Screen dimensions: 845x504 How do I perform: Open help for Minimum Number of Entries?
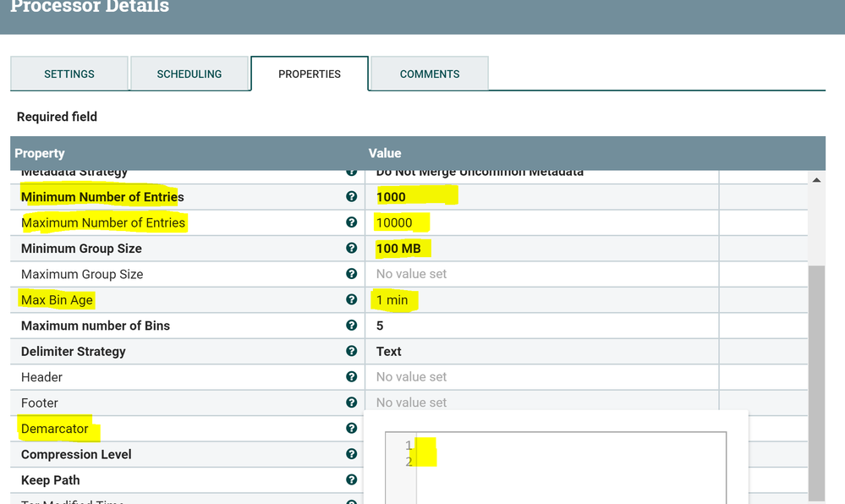click(351, 197)
